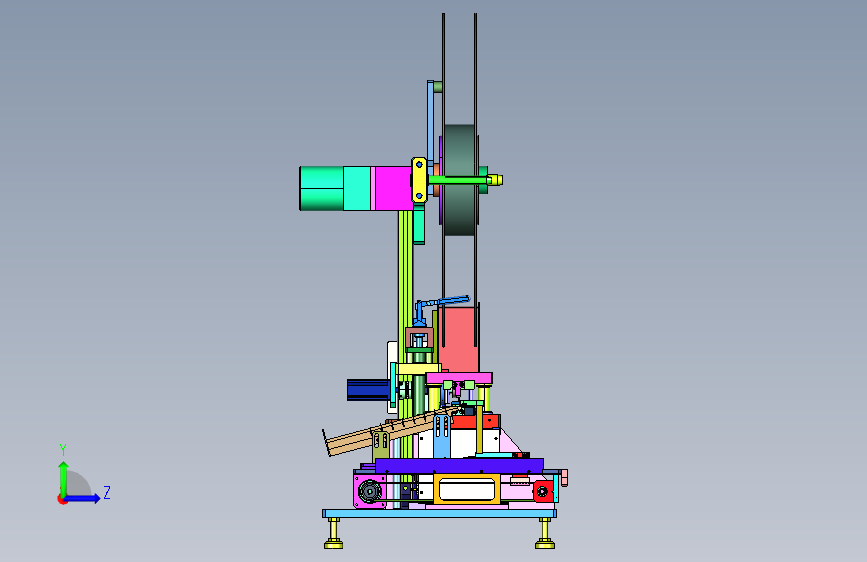
Task: Select the magenta gearbox block beside the motor
Action: (x=394, y=188)
